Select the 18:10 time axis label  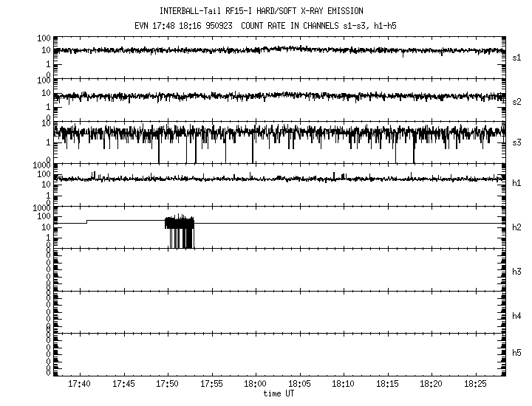[343, 385]
